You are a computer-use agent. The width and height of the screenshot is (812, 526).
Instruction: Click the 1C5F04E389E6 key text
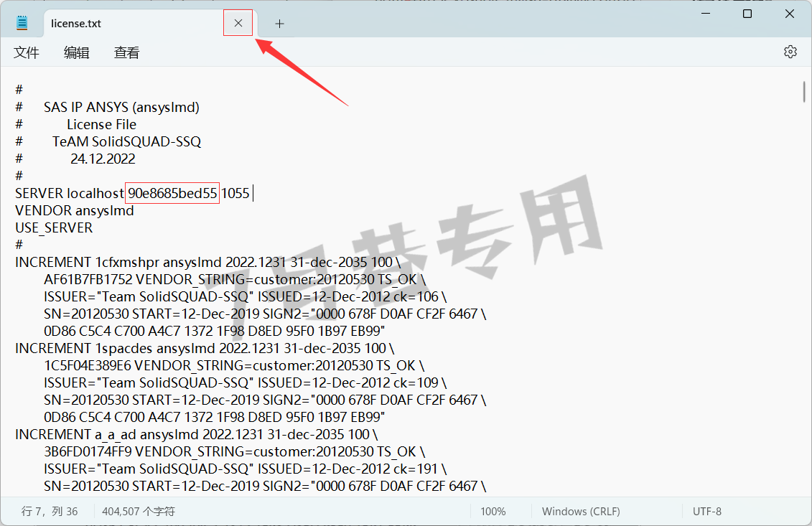point(88,365)
